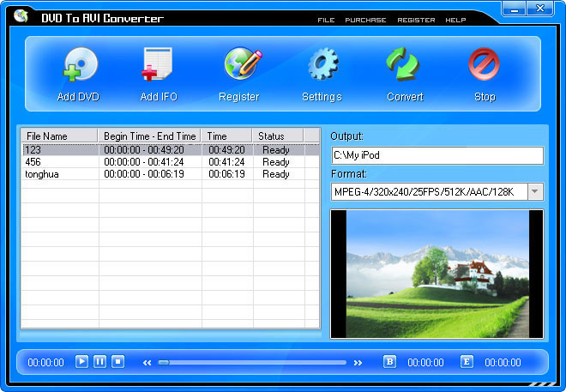Fast forward using the double right arrows
The height and width of the screenshot is (392, 566).
pos(358,363)
